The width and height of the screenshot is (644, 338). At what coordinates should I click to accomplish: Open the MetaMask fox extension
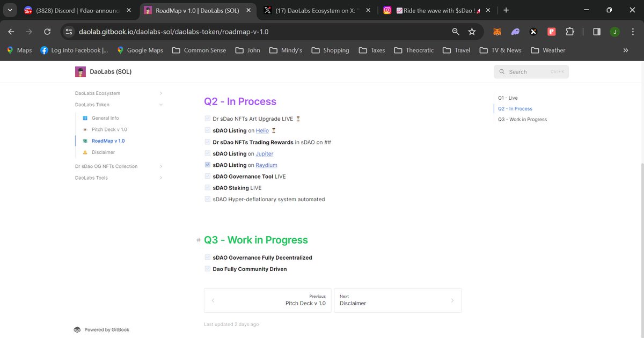(x=497, y=32)
